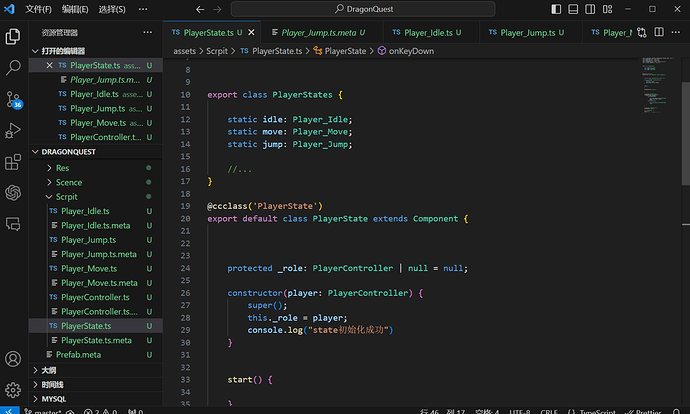Open Source Control view with 36 badge
The height and width of the screenshot is (414, 690).
[14, 99]
